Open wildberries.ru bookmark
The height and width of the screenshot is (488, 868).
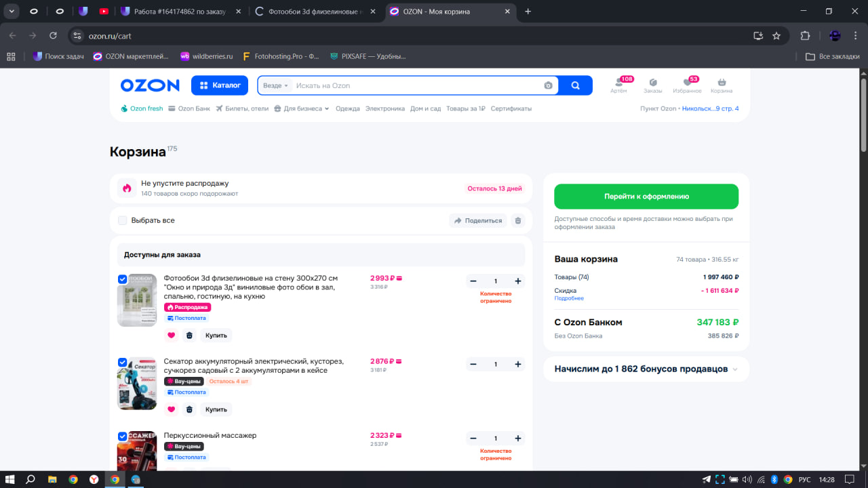pos(206,56)
